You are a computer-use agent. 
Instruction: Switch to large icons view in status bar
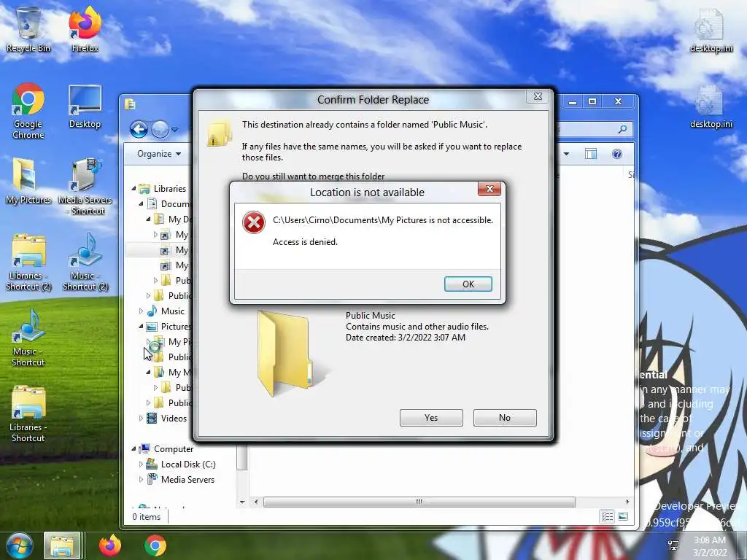(623, 517)
